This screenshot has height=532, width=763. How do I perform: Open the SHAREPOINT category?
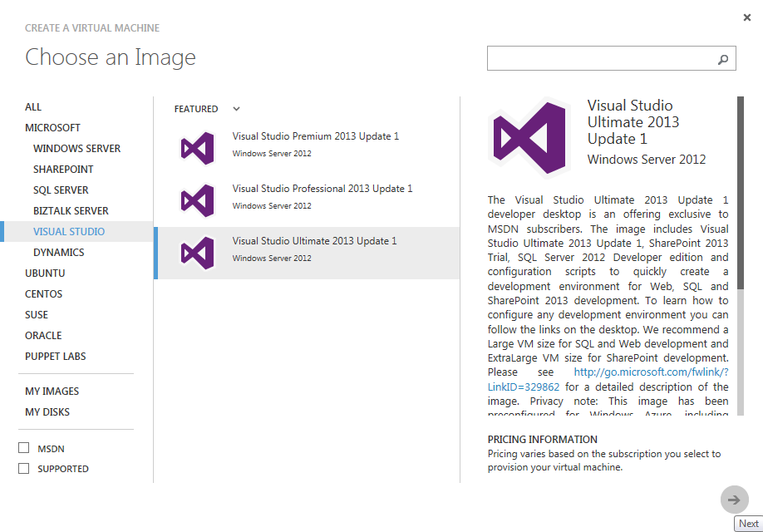[x=63, y=170]
